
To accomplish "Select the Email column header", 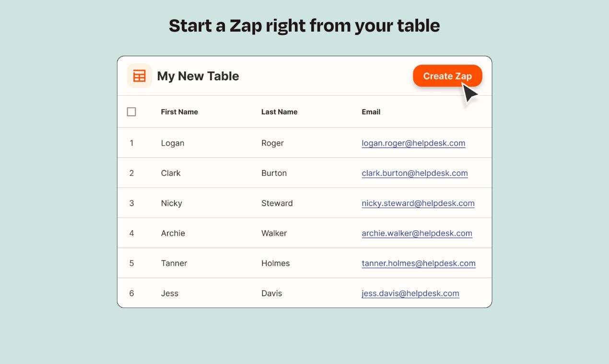I will (x=371, y=112).
